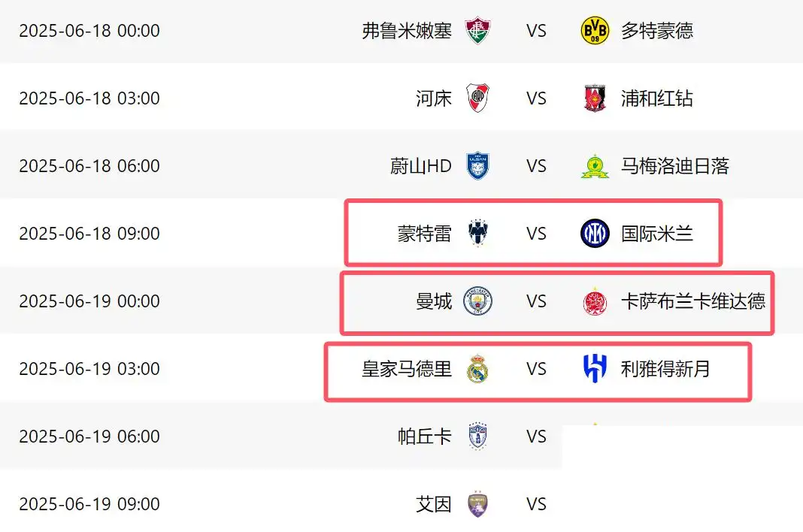
Task: Select the 2025-06-18 06:00 match time
Action: (89, 166)
